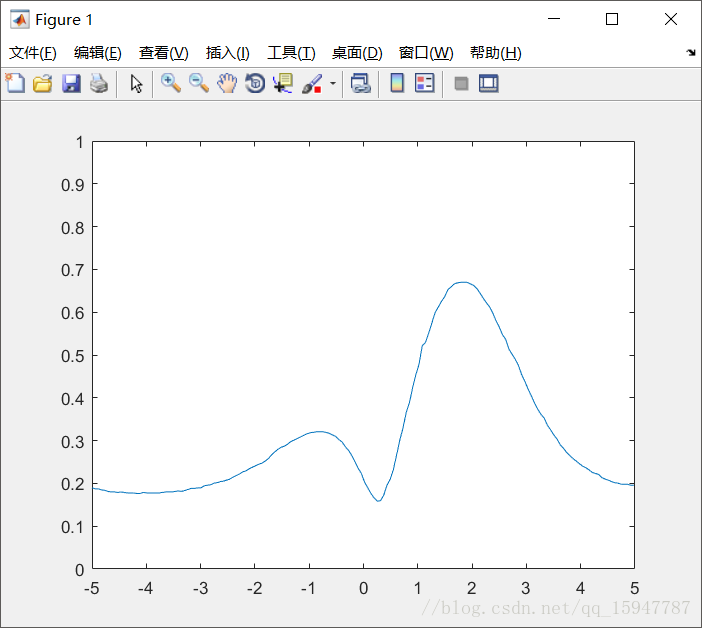Screen dimensions: 702x628
Task: Click the y-axis tick label 0.5
Action: point(73,356)
